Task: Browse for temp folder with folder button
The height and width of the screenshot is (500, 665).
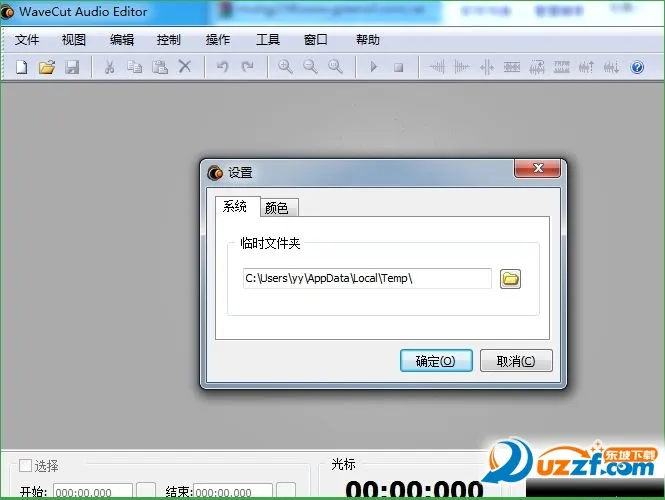Action: pos(510,278)
